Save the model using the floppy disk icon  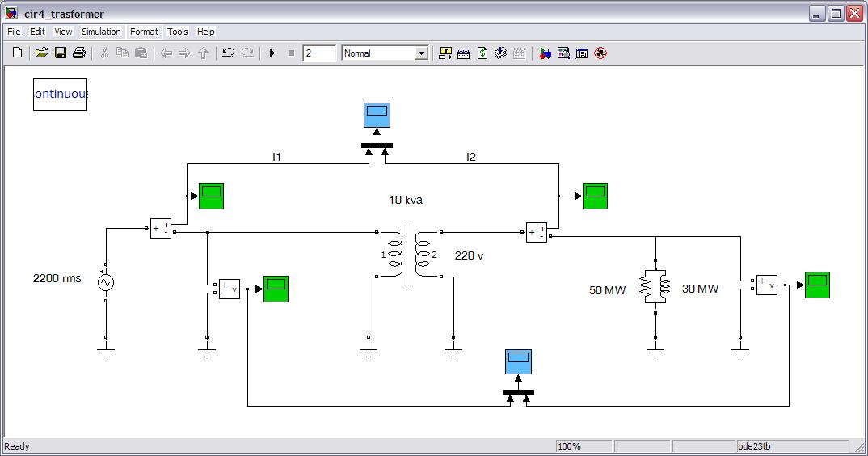[60, 53]
